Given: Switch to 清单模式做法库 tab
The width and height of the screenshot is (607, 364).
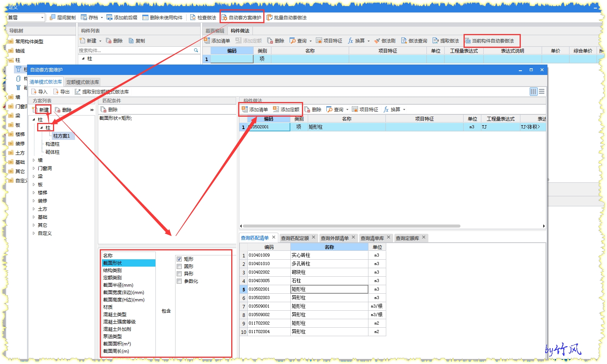Looking at the screenshot, I should pos(46,82).
